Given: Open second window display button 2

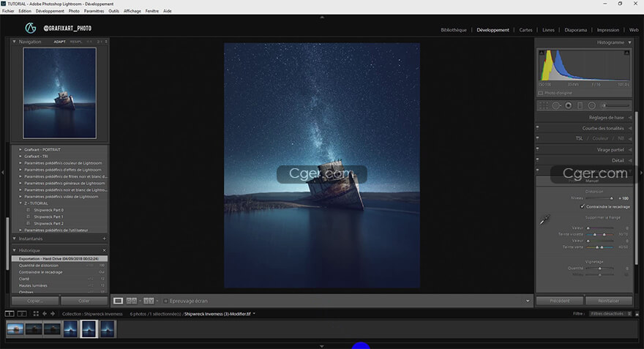Looking at the screenshot, I should tap(22, 314).
